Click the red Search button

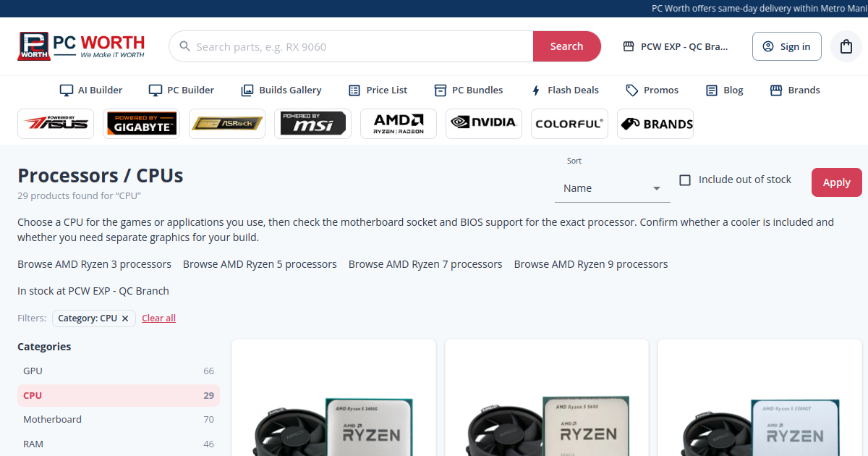coord(567,46)
